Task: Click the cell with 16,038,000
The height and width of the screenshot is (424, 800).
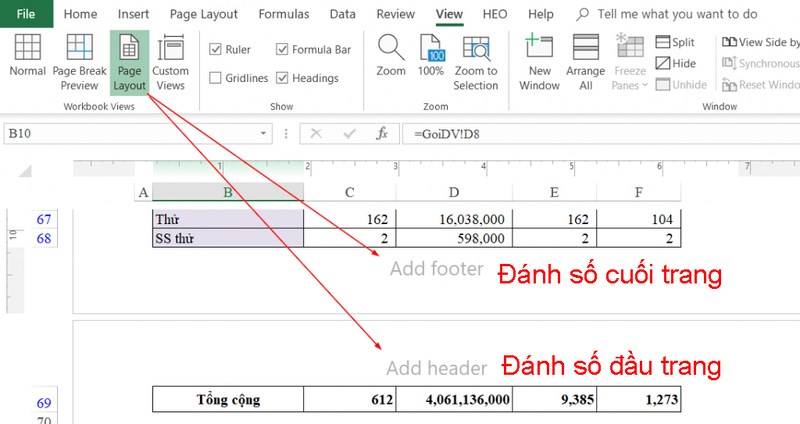Action: [454, 219]
